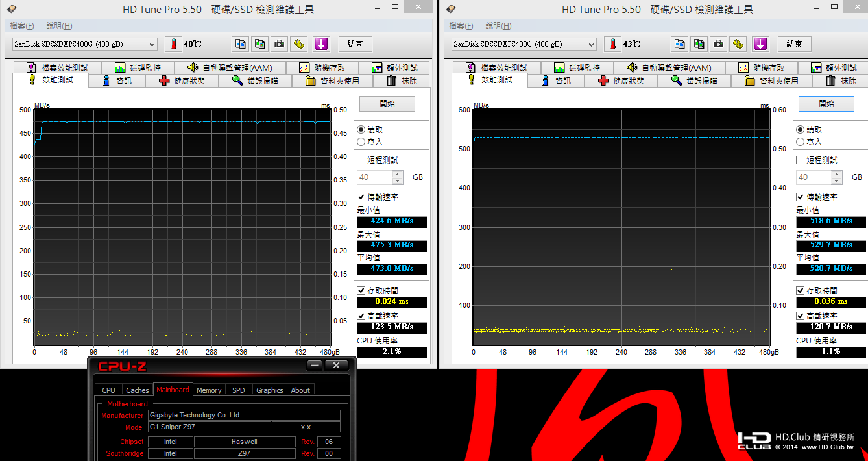Open SanDisk drive dropdown in right HD Tune window

tap(524, 44)
